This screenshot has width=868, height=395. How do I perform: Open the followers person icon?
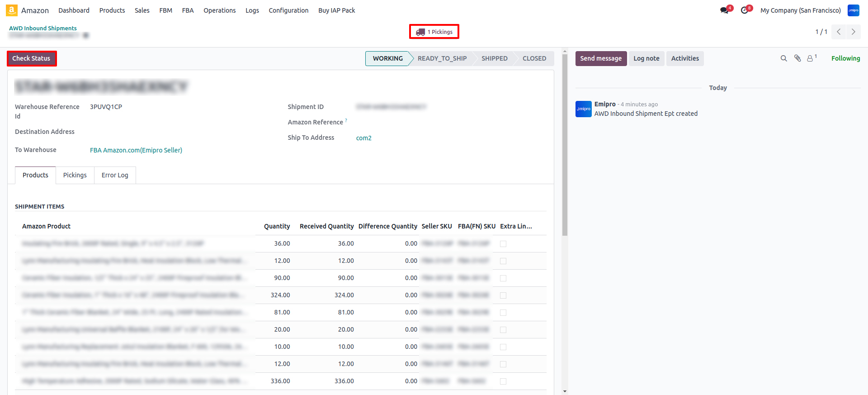coord(810,58)
